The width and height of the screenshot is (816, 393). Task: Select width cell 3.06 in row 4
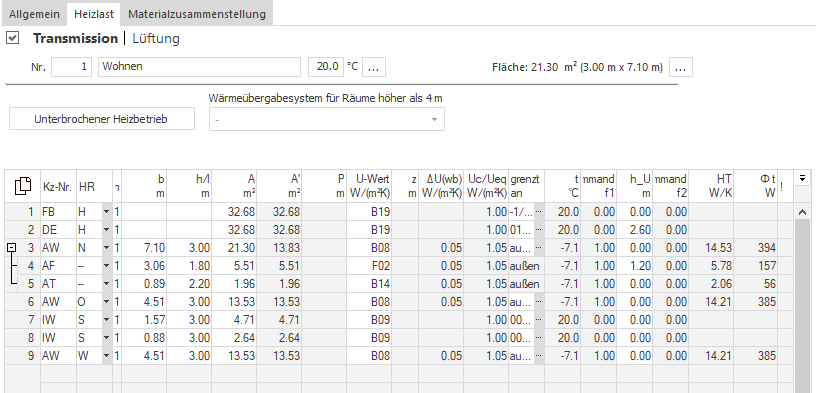(144, 266)
